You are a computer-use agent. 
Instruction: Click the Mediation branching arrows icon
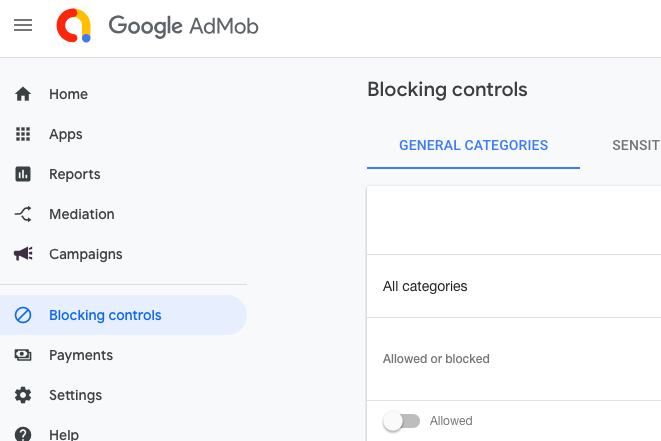23,214
